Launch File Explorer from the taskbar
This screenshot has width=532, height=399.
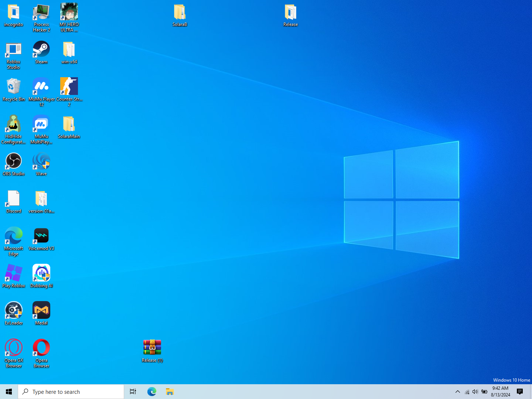tap(170, 392)
